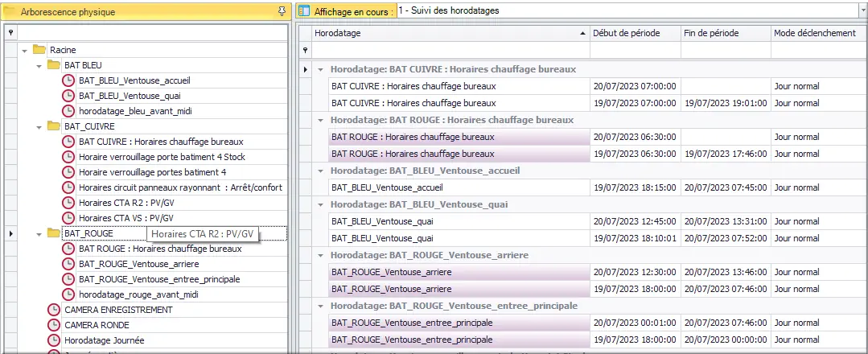Collapse the Racine tree node
The image size is (868, 354).
point(25,51)
